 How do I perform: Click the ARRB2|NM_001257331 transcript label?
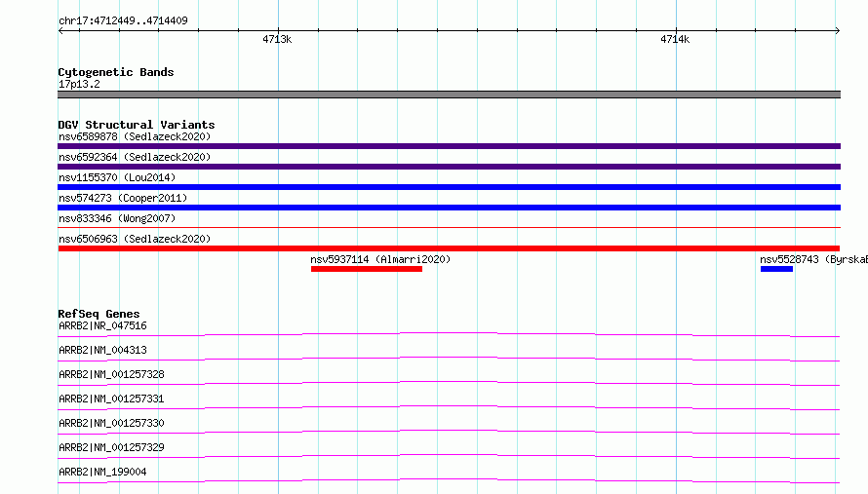coord(111,399)
